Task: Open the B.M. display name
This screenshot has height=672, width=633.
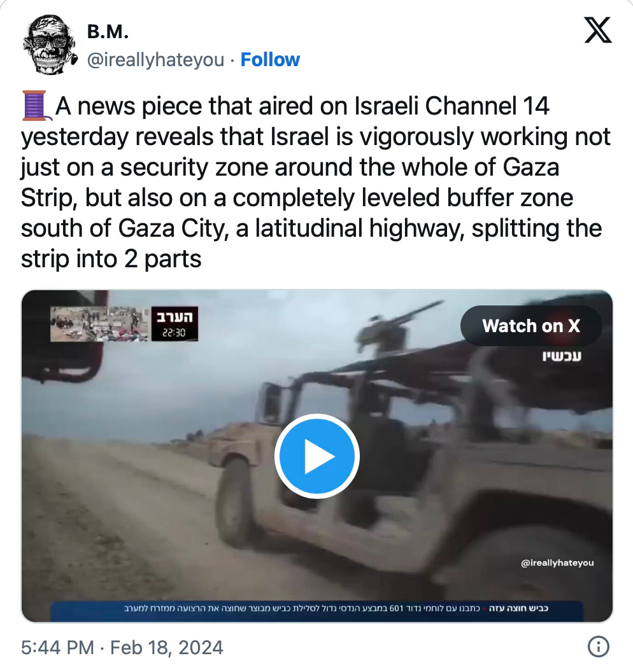Action: tap(108, 32)
